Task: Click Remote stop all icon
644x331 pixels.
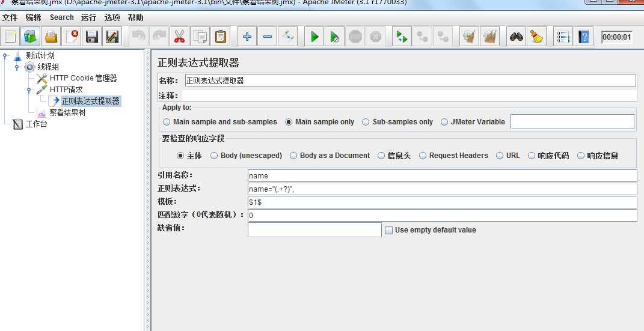Action: tap(422, 37)
